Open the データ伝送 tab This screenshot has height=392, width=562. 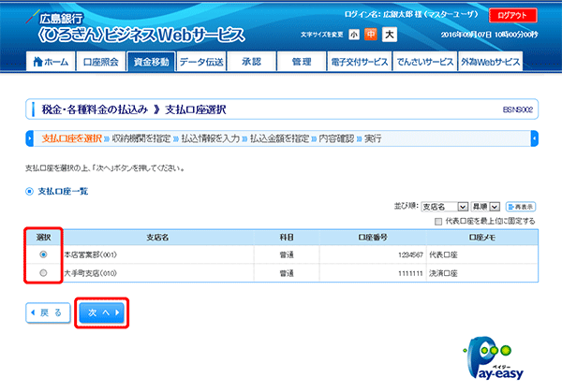[201, 62]
